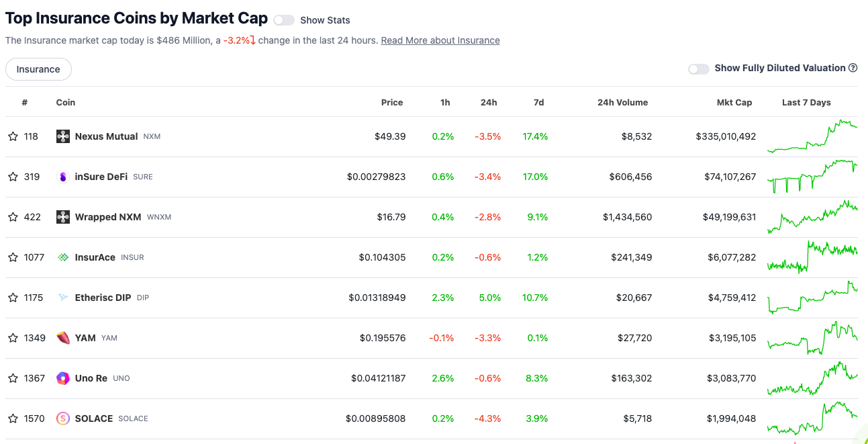Sort table by rank number column
Image resolution: width=868 pixels, height=444 pixels.
tap(25, 103)
